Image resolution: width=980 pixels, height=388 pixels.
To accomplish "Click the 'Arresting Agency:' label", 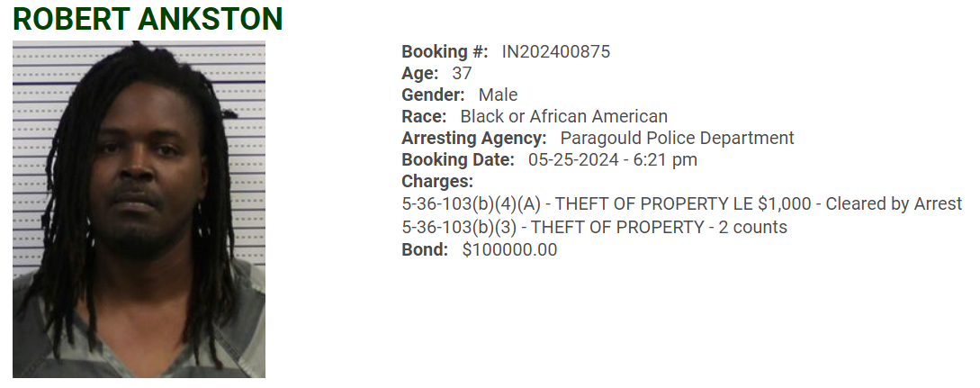I will click(x=473, y=138).
